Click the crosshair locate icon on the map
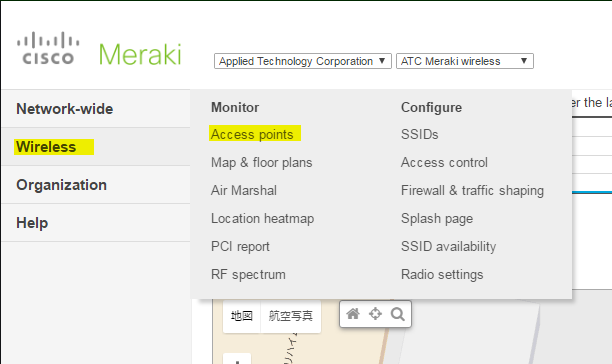612x364 pixels. point(375,314)
